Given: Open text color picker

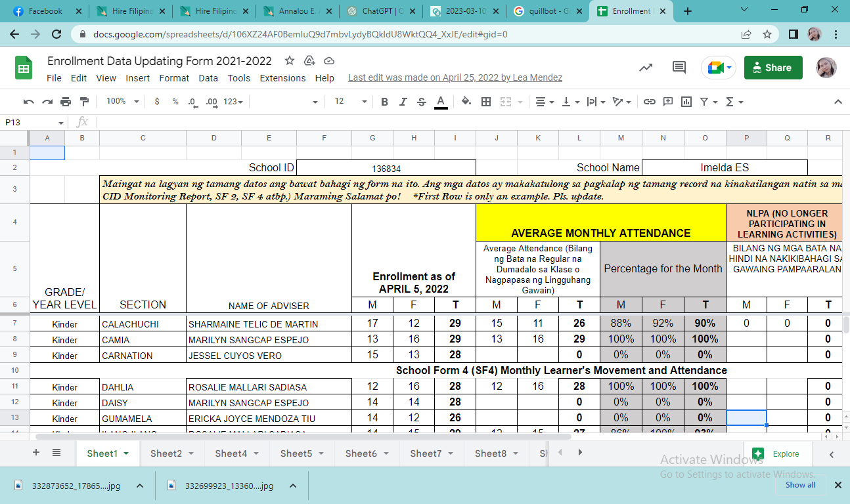Looking at the screenshot, I should pos(441,102).
